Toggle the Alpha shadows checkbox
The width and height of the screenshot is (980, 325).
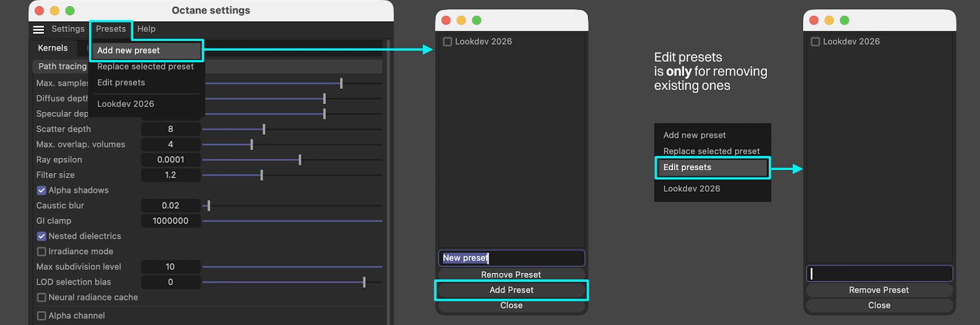tap(42, 190)
